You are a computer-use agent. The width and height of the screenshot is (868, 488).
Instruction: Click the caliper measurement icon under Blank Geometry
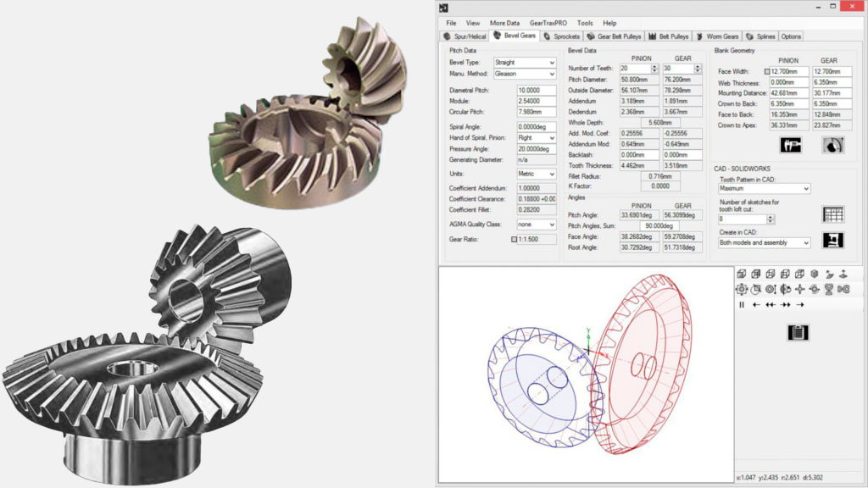click(791, 144)
